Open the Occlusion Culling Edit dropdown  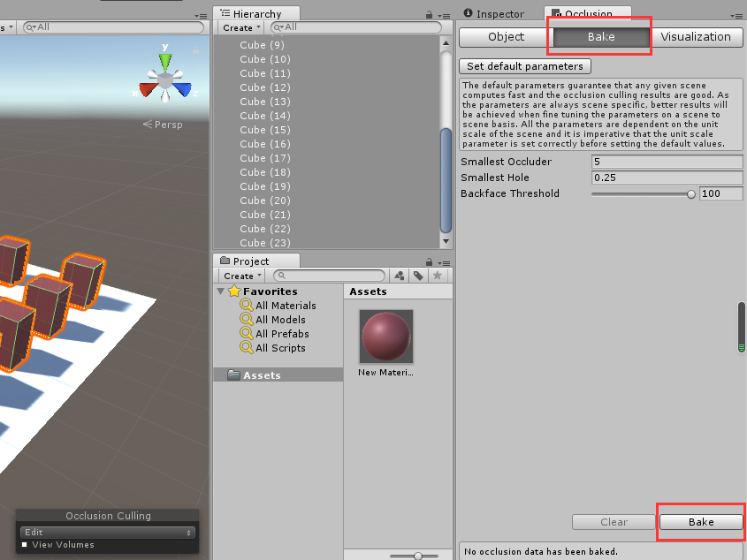(107, 532)
